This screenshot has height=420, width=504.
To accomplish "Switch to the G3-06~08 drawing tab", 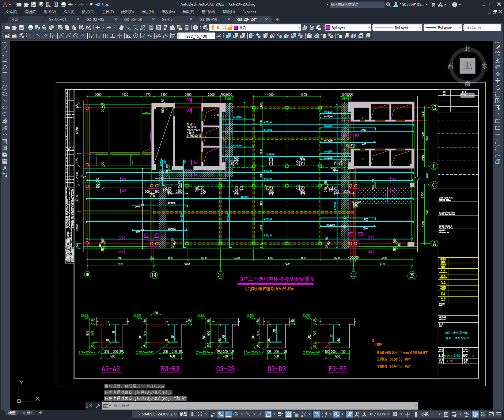I will tap(133, 19).
